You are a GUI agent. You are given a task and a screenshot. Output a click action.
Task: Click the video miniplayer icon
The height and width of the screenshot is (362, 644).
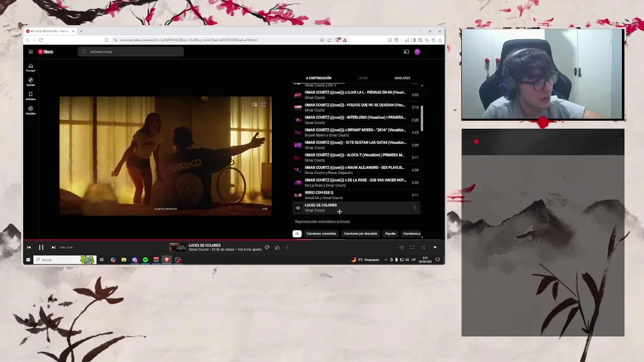pyautogui.click(x=255, y=105)
